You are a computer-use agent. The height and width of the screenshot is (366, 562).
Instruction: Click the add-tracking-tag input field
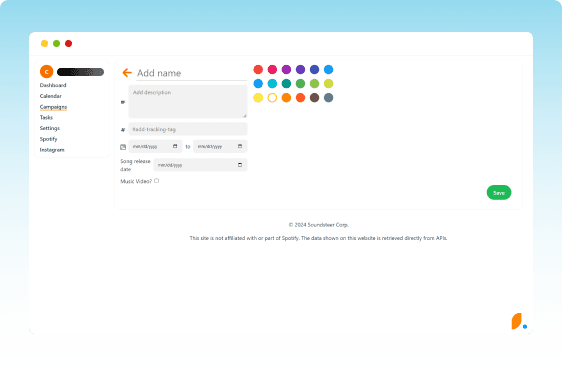pos(188,129)
